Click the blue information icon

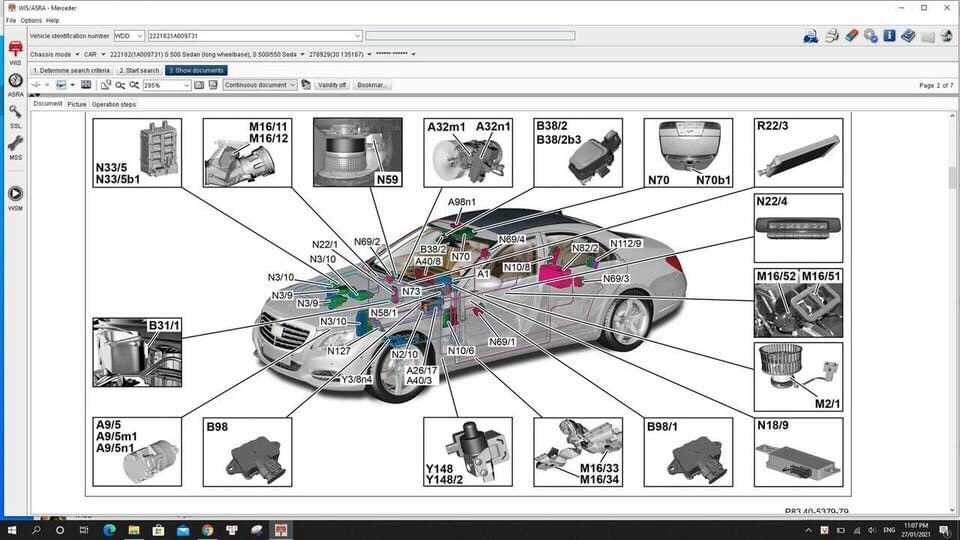point(890,36)
